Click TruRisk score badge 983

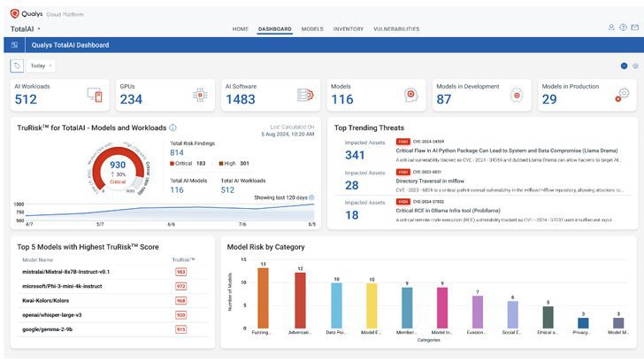(x=181, y=272)
